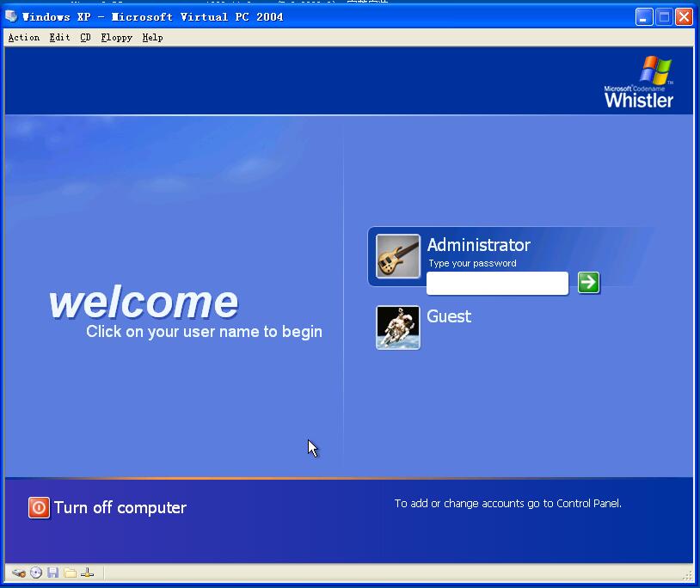Open the Action menu

point(24,38)
